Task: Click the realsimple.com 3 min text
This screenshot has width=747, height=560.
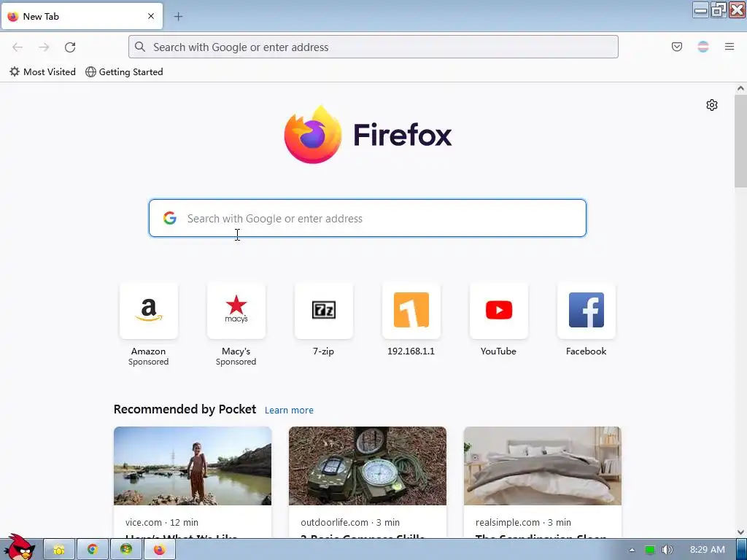Action: click(x=523, y=522)
